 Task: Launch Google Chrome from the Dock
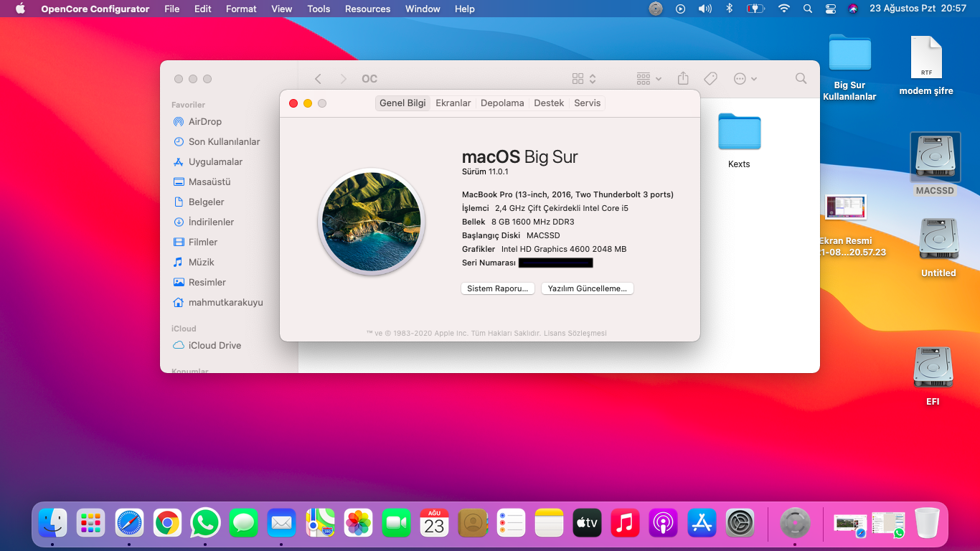tap(167, 523)
